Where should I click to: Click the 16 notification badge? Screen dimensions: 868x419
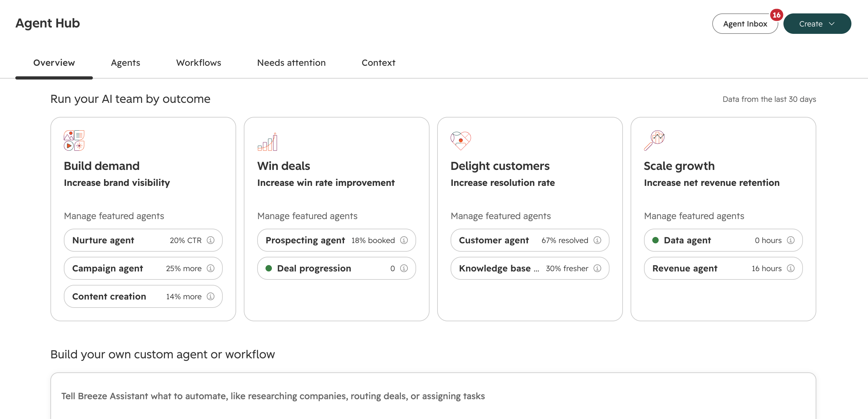pos(776,15)
